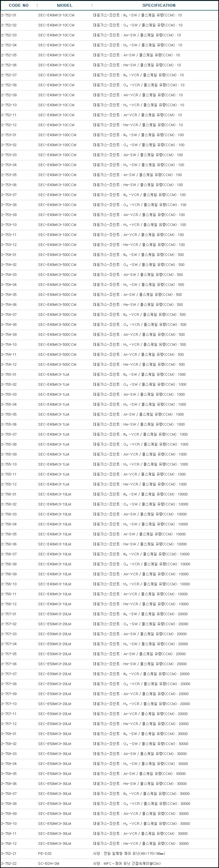Image resolution: width=219 pixels, height=868 pixels.
Task: Select code 2-752-22 row
Action: pyautogui.click(x=110, y=863)
